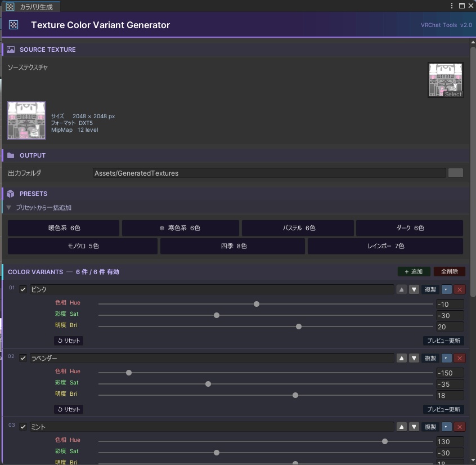Add the モノクロ 5色 preset
This screenshot has width=476, height=465.
83,246
